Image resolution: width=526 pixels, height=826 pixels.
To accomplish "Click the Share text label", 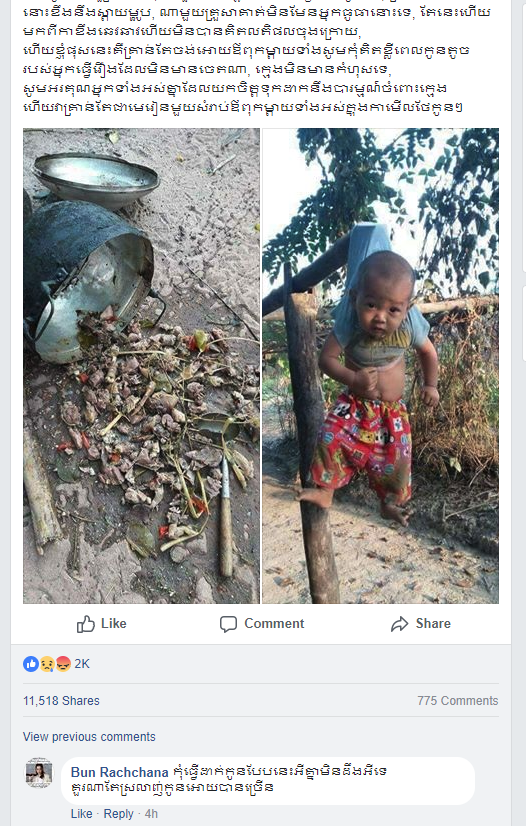I will 433,624.
